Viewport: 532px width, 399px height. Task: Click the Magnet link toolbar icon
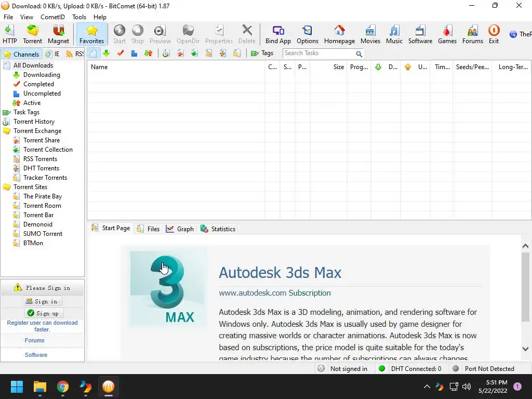coord(58,34)
